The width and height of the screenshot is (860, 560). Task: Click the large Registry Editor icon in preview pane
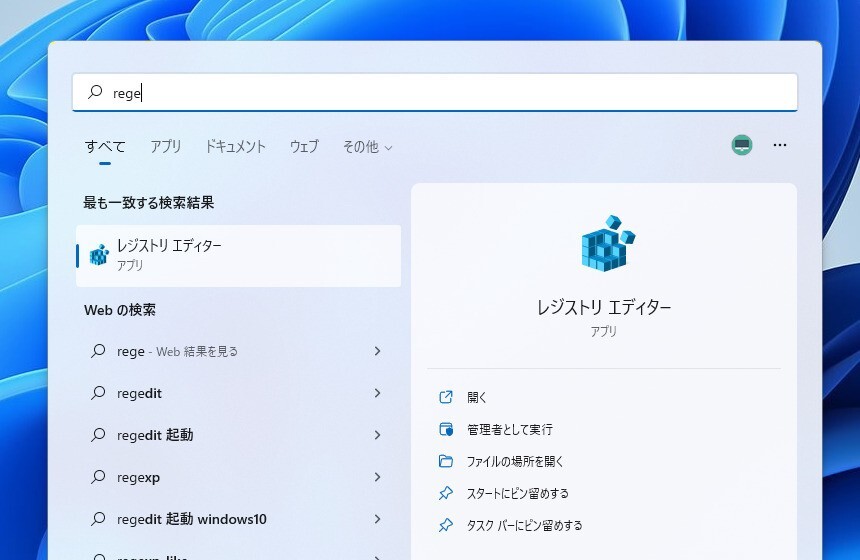pyautogui.click(x=607, y=243)
